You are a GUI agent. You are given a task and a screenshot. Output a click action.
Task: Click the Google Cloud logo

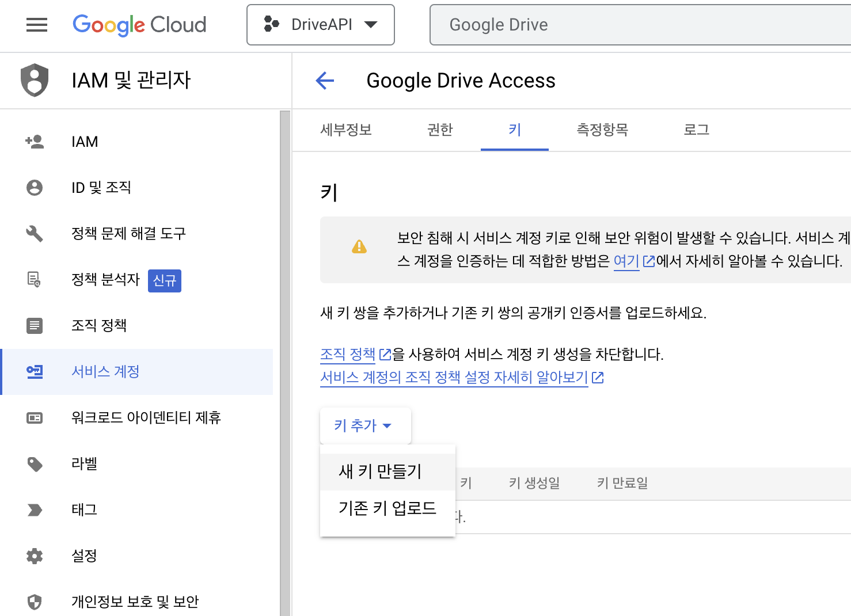[139, 25]
